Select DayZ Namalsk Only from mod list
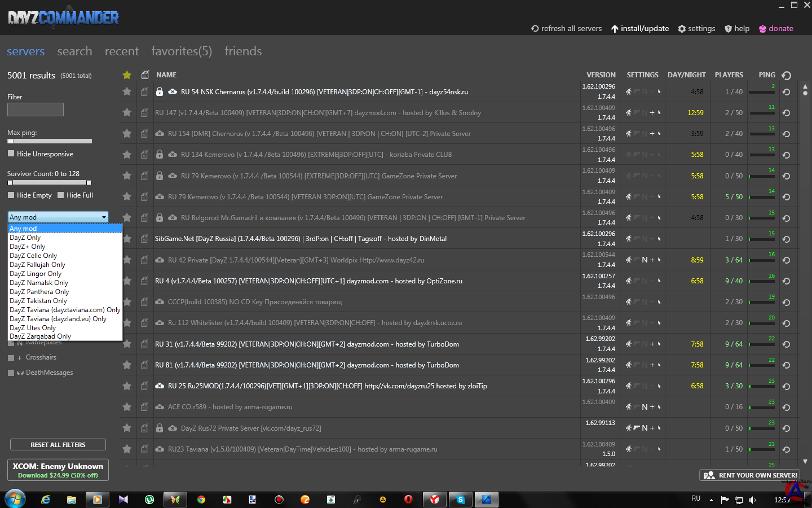812x508 pixels. tap(39, 283)
